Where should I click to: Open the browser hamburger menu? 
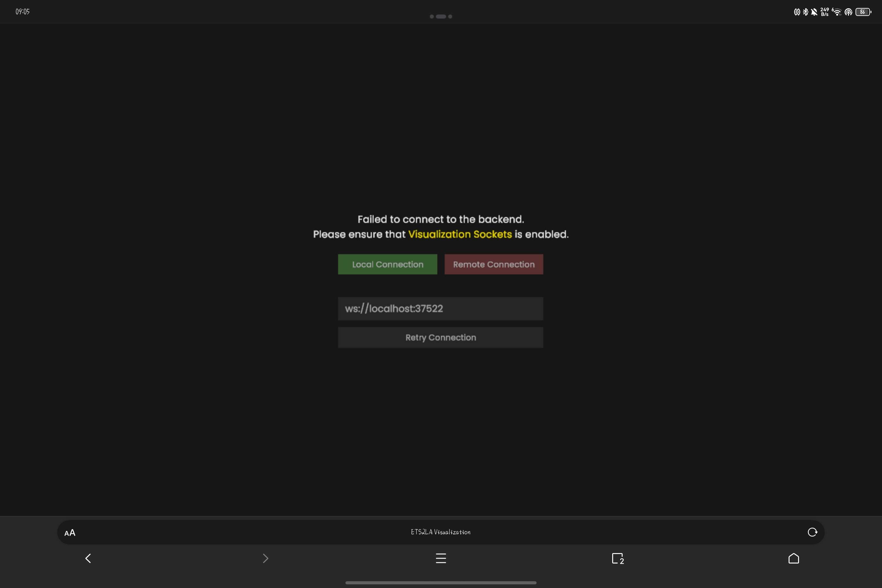[x=441, y=558]
